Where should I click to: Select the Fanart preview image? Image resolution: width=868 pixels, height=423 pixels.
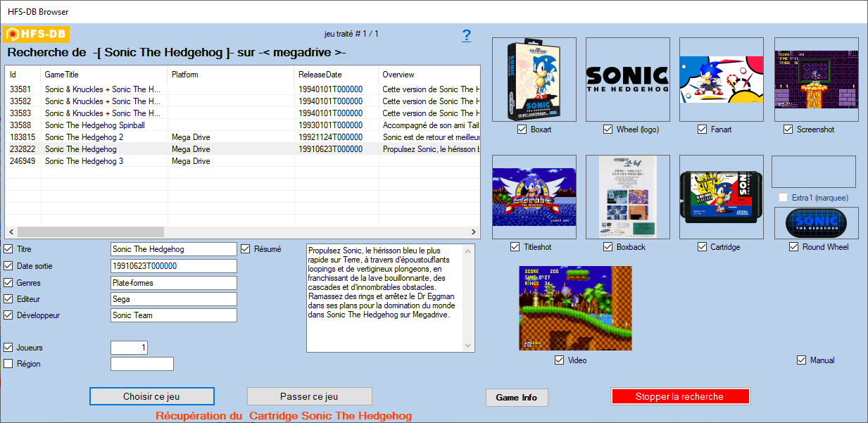point(721,80)
